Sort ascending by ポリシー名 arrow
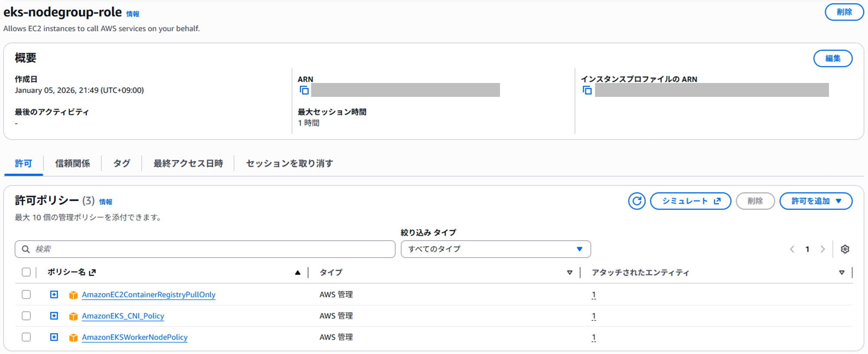Screen dimensions: 868x354 pyautogui.click(x=298, y=272)
